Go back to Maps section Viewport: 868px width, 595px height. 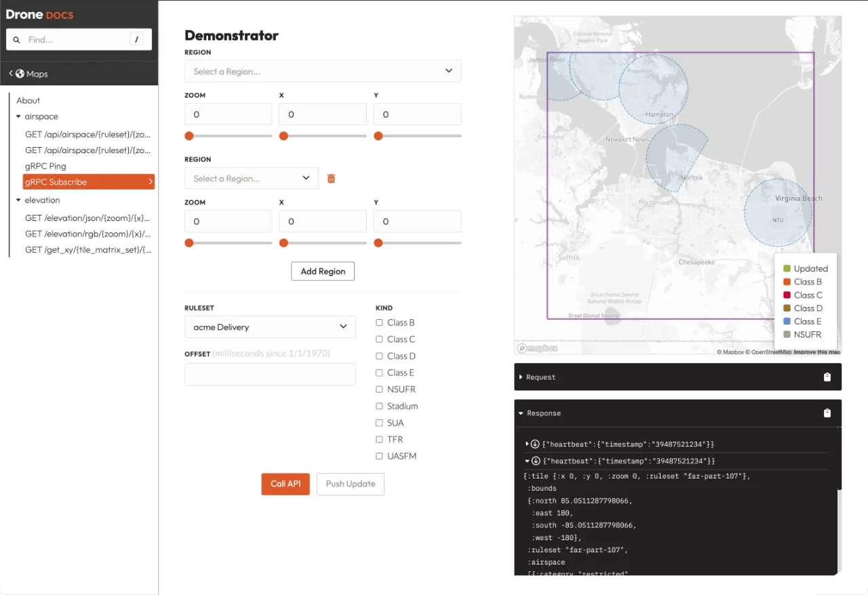click(28, 74)
